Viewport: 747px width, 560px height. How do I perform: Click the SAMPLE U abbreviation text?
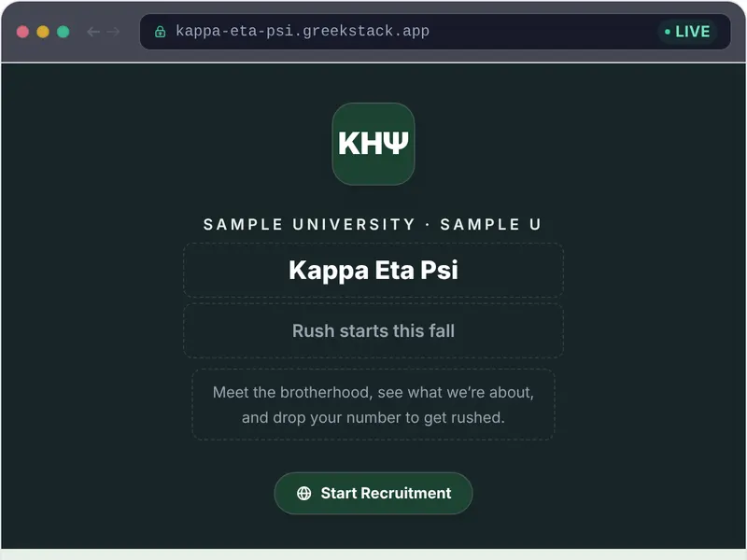coord(490,224)
